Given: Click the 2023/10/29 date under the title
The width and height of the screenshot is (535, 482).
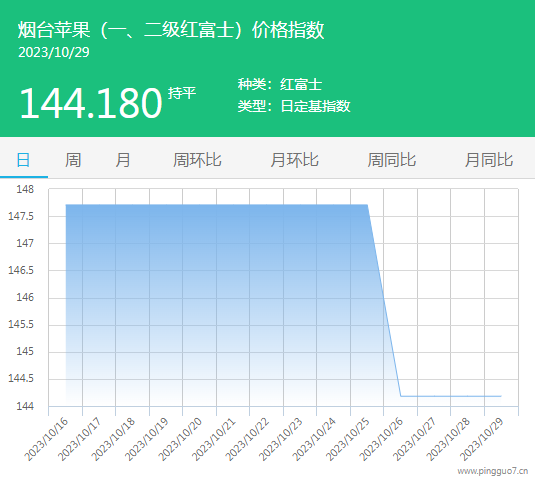Looking at the screenshot, I should 54,52.
